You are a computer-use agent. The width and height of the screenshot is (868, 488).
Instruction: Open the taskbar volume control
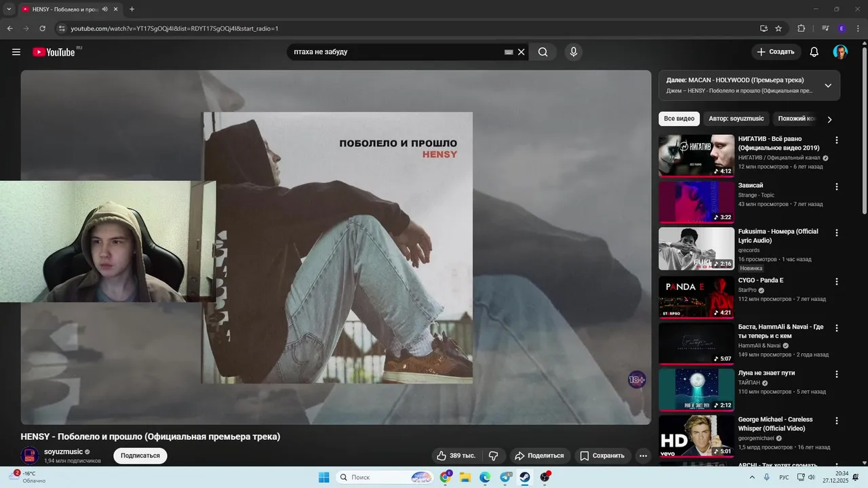(812, 477)
